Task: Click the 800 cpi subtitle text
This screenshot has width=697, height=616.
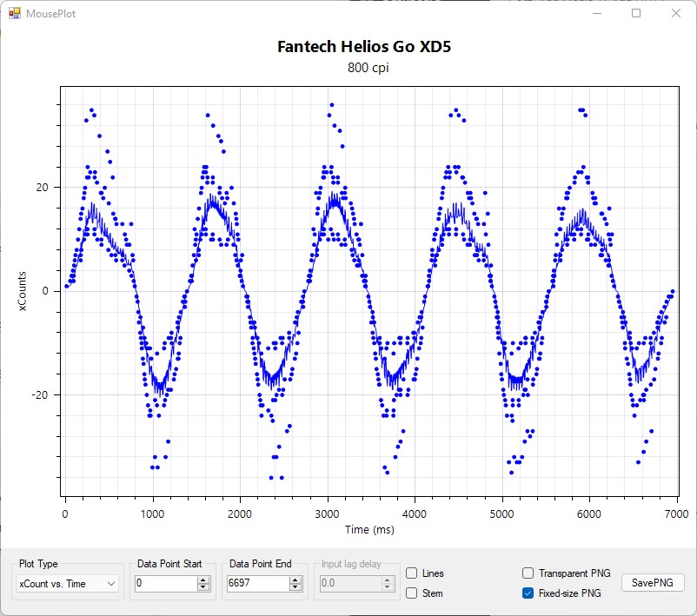Action: pos(363,68)
